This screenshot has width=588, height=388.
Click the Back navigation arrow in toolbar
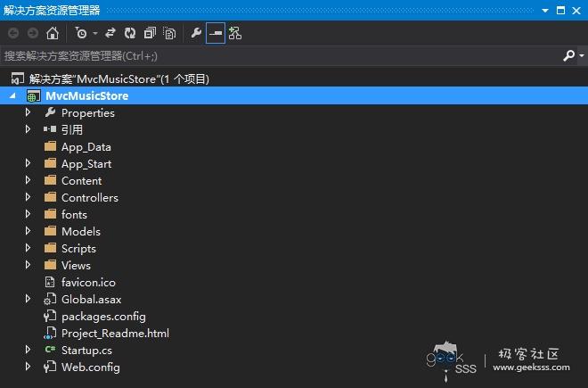pos(13,33)
